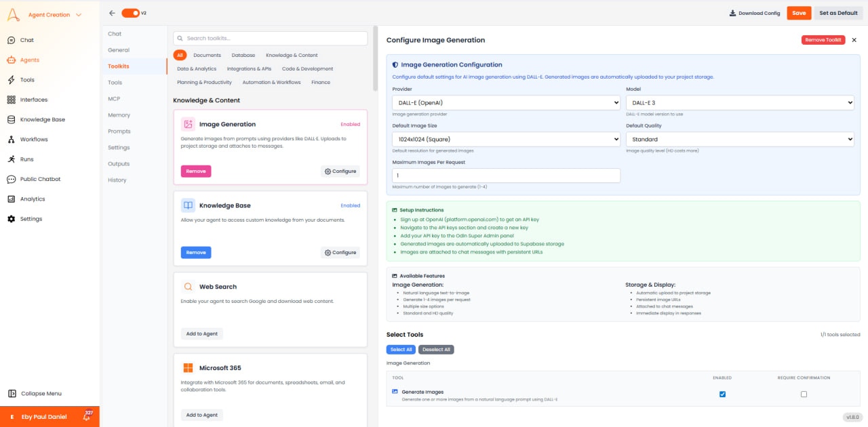
Task: Open the Provider dropdown
Action: [505, 102]
